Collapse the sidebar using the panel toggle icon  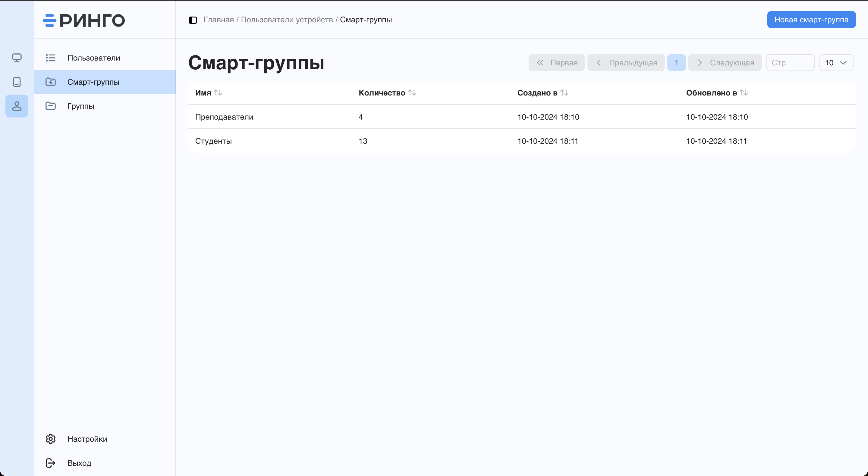[193, 20]
